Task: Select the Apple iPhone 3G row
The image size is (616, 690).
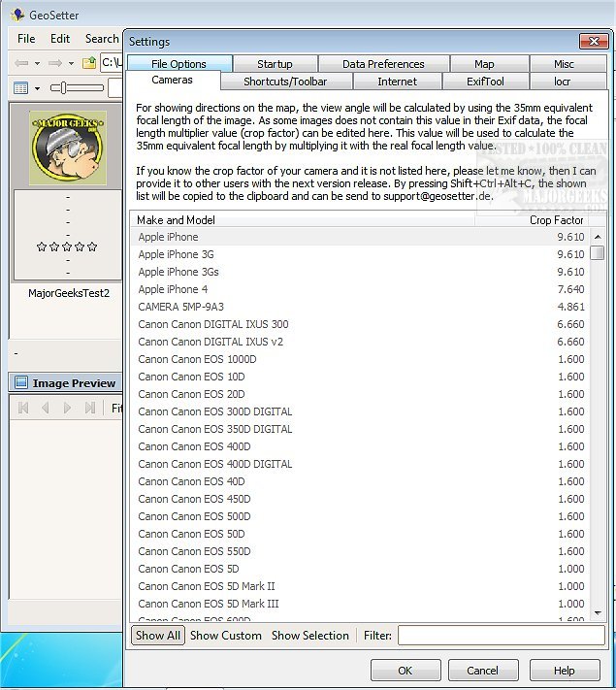Action: pyautogui.click(x=360, y=254)
